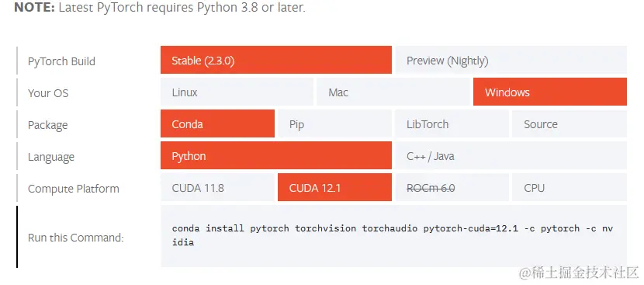Select CPU as compute platform
The width and height of the screenshot is (644, 285).
pyautogui.click(x=570, y=187)
